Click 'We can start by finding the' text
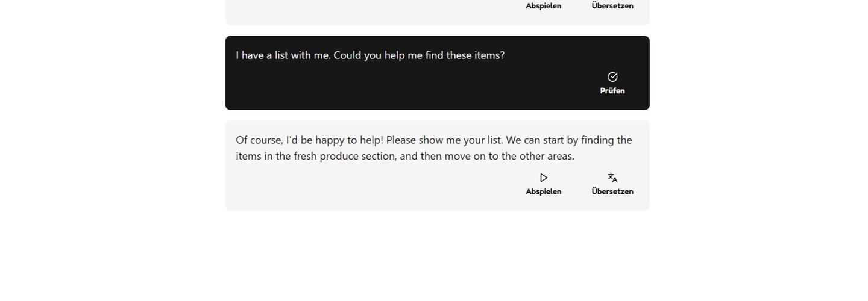868x301 pixels. 568,140
